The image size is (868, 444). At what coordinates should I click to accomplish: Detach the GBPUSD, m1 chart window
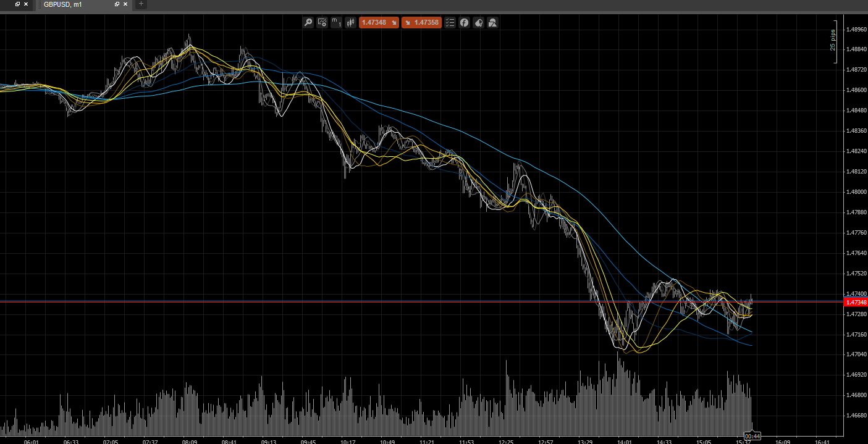[117, 4]
